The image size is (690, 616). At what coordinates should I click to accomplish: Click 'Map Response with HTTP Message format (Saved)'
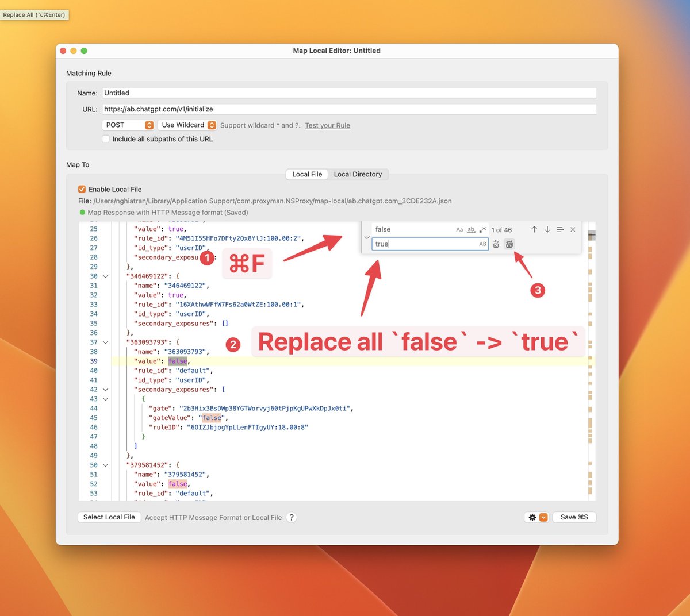tap(168, 213)
